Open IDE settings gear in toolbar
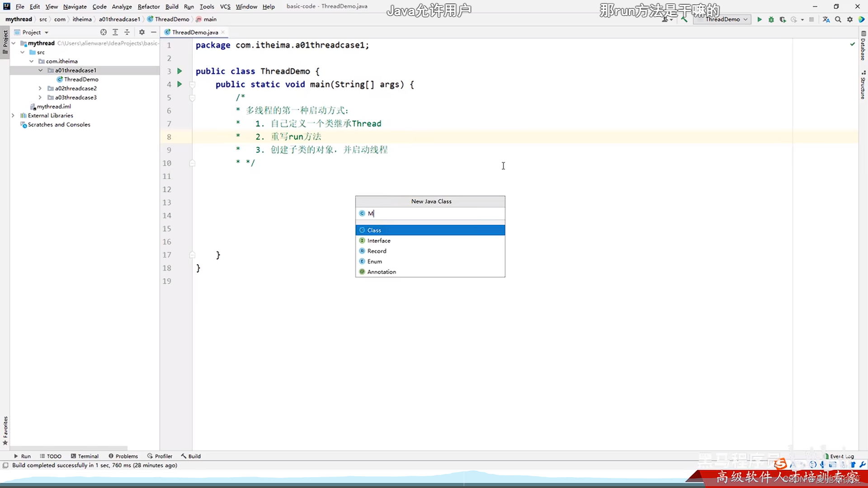 point(850,19)
